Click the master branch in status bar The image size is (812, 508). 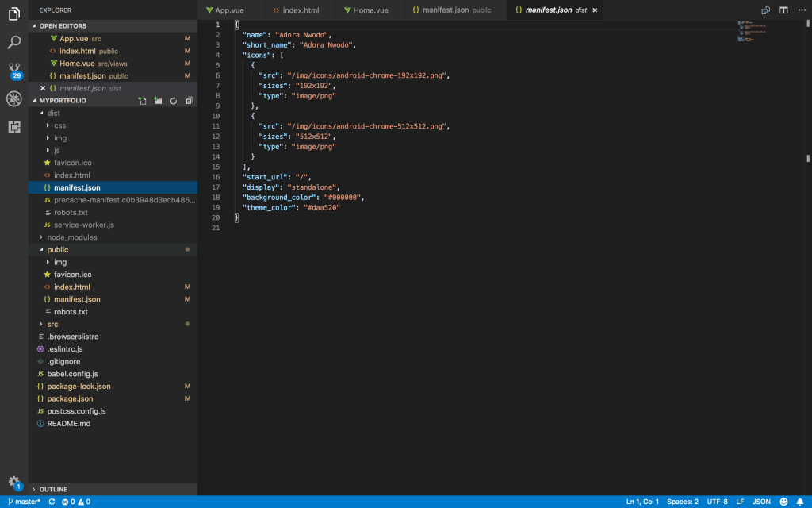point(23,502)
